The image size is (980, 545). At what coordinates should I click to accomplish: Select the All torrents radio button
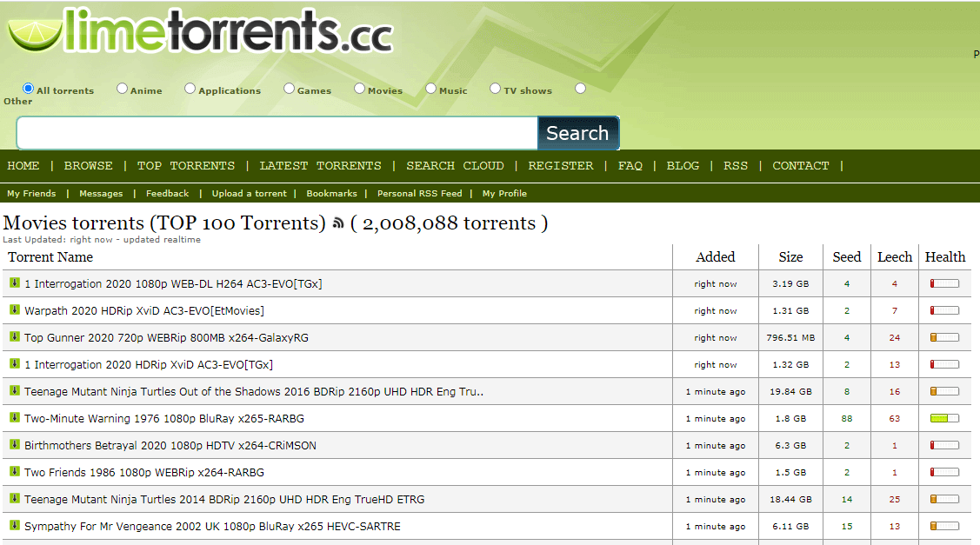28,88
